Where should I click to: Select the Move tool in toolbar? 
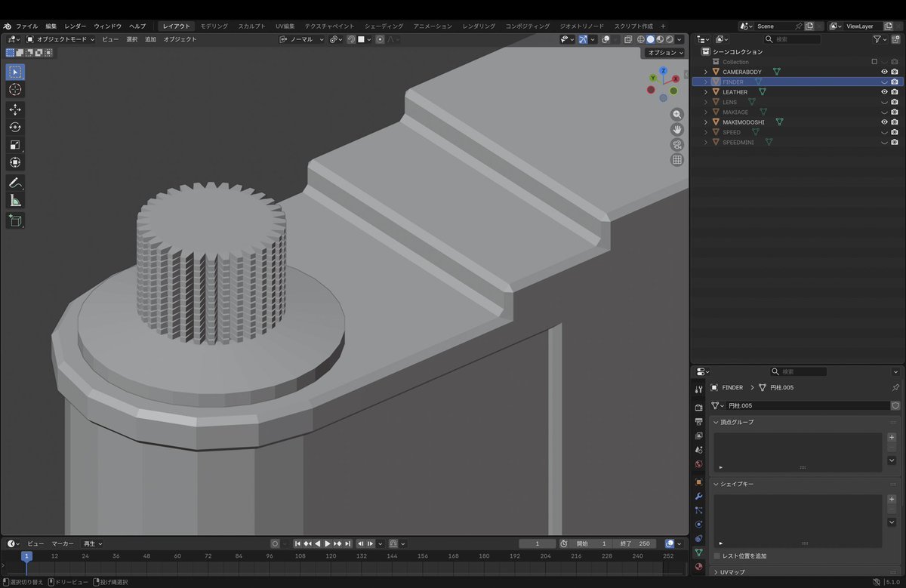15,109
